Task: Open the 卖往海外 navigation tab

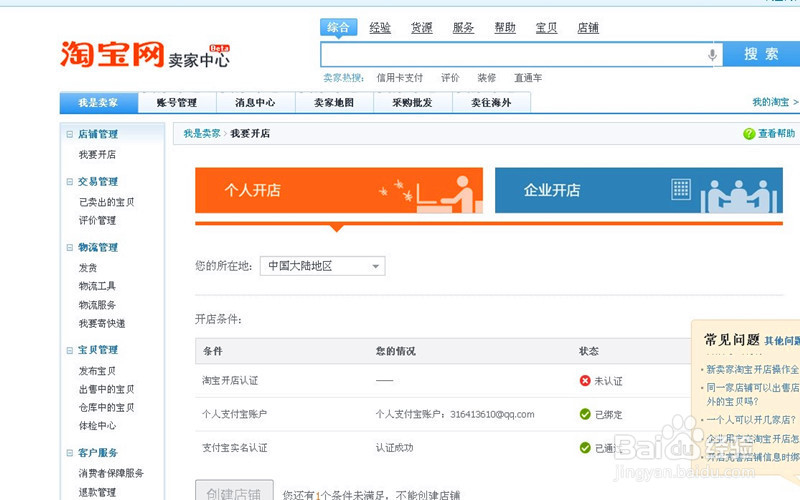Action: (x=491, y=103)
